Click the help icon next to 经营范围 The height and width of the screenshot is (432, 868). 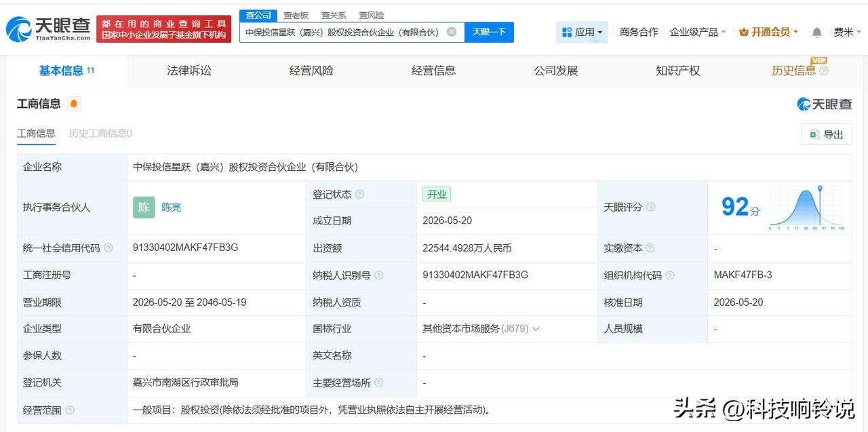click(x=70, y=410)
